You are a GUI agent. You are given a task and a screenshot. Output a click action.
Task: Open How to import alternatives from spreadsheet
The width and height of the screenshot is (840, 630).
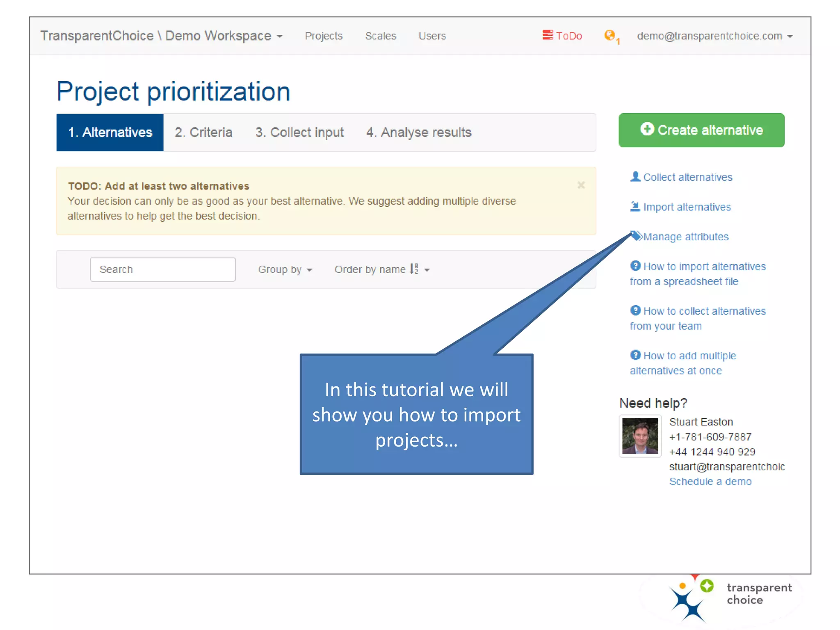698,274
